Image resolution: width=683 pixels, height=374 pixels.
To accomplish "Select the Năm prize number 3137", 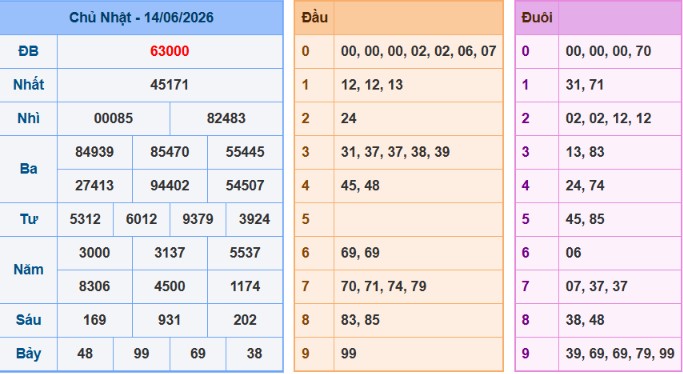I will coord(169,253).
